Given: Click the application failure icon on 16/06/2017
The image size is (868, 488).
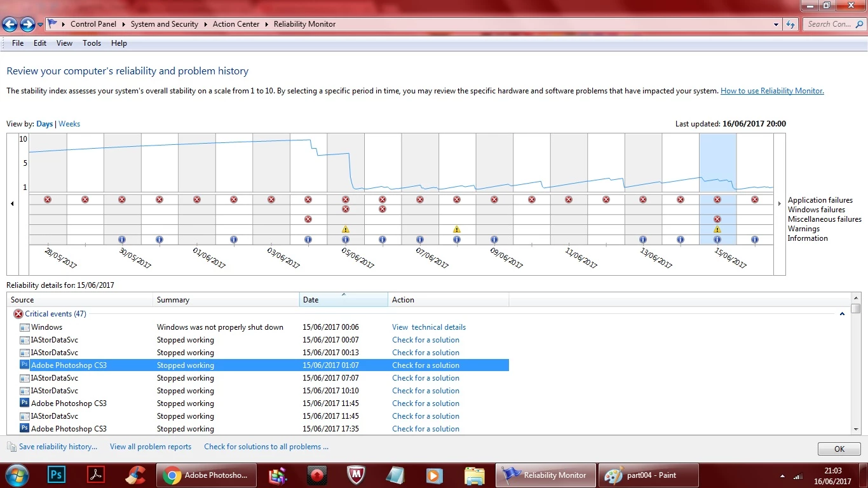Looking at the screenshot, I should click(755, 200).
